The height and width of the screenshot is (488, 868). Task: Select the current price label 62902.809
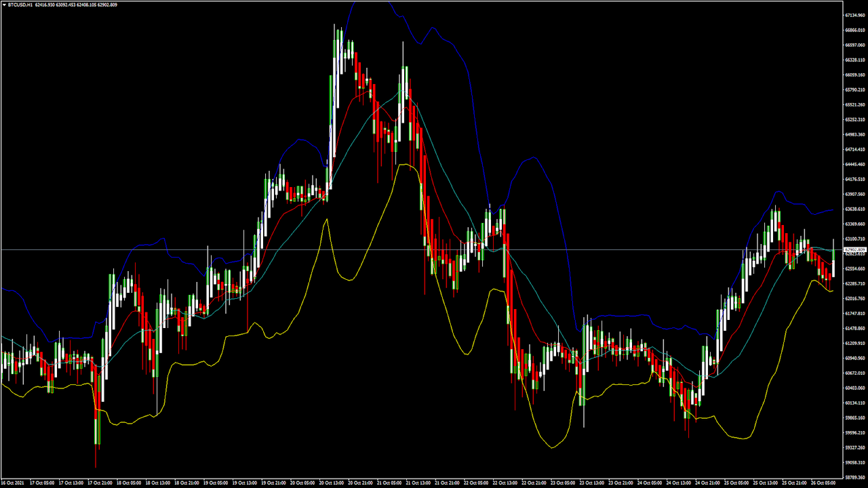(x=855, y=250)
